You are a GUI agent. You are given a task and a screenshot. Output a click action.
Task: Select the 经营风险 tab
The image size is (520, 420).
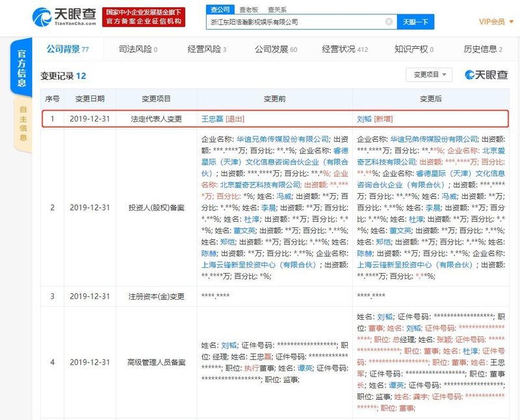(x=207, y=49)
